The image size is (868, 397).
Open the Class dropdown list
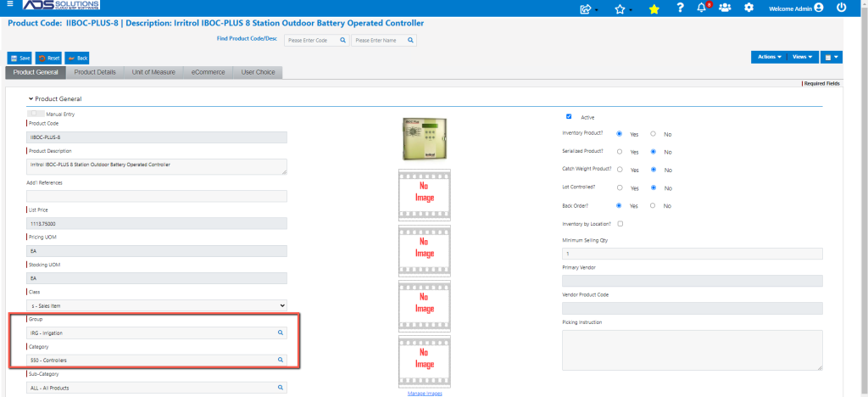(157, 305)
